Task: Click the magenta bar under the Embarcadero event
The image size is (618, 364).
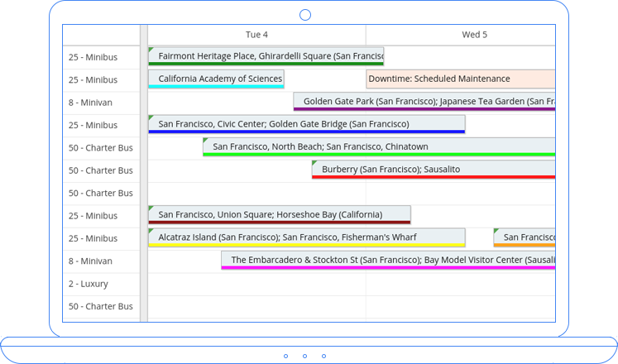Action: [387, 268]
